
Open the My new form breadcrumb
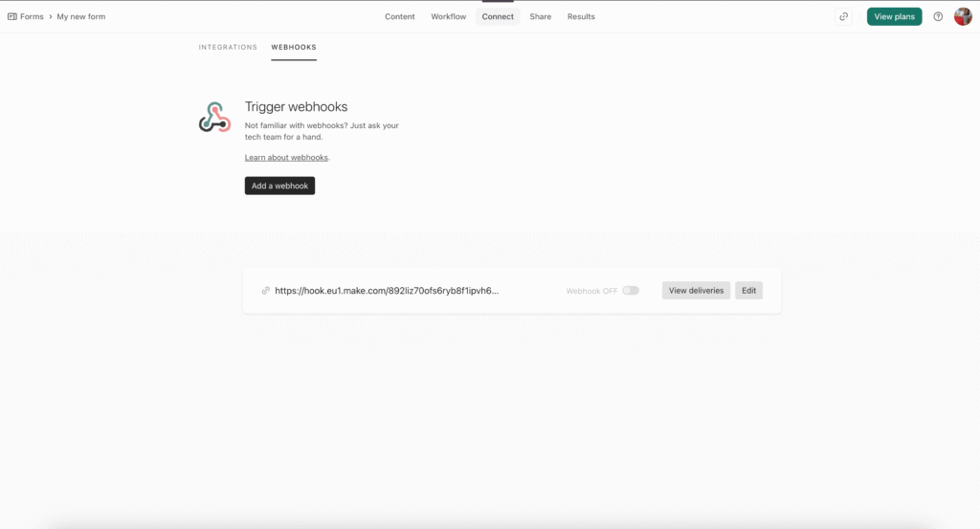click(81, 16)
